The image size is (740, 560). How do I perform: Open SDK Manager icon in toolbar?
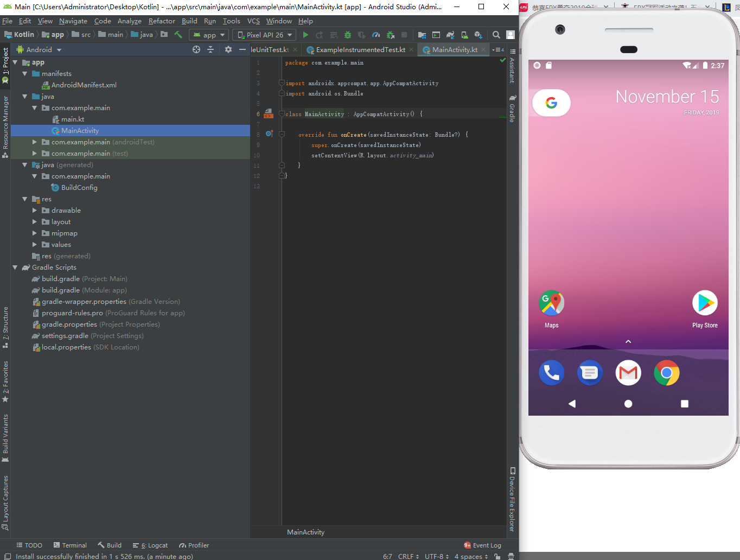[x=479, y=35]
